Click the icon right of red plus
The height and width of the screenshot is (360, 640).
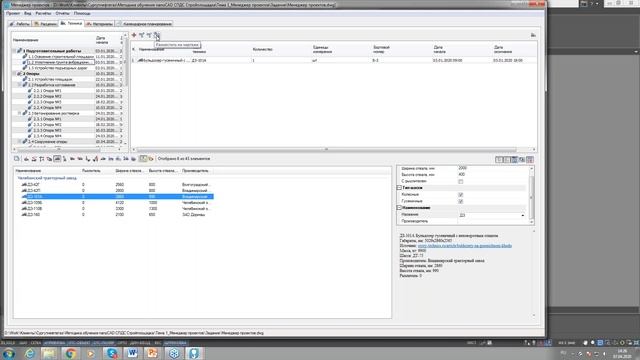click(142, 35)
